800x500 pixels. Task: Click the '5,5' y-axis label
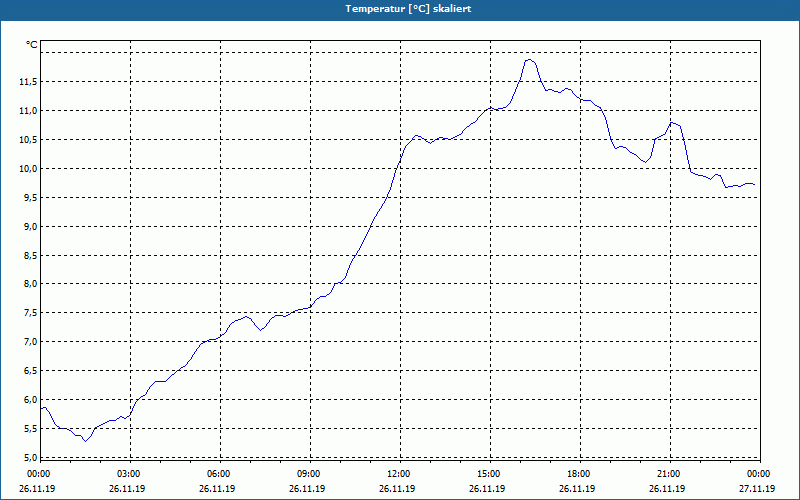[30, 429]
